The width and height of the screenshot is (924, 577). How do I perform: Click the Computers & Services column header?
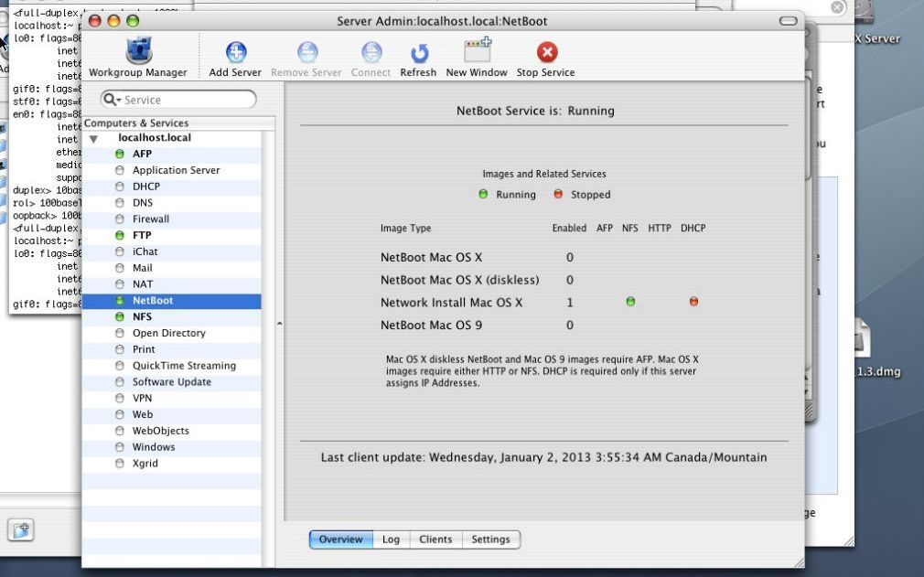178,123
